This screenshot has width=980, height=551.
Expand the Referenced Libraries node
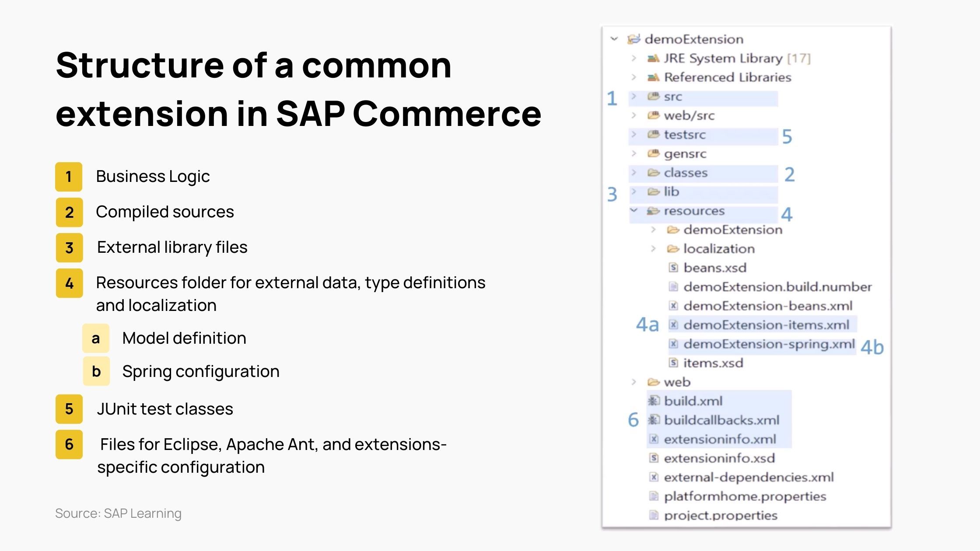[x=633, y=77]
